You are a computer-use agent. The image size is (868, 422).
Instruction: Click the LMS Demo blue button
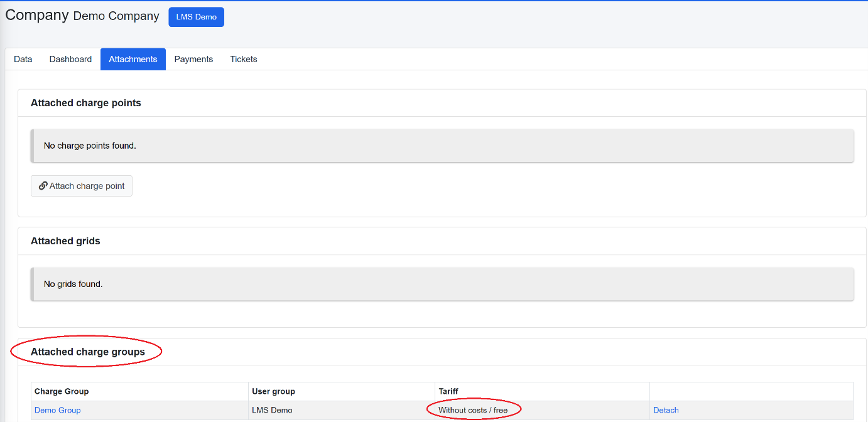pos(196,17)
